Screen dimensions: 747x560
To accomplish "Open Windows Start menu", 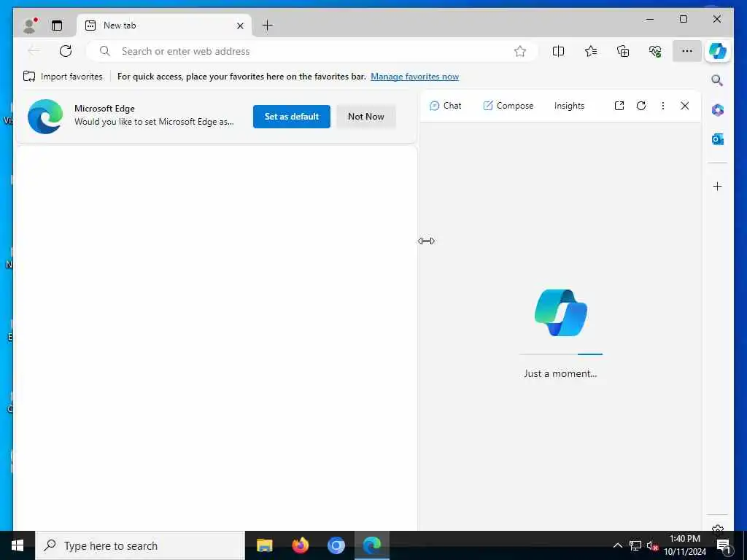I will tap(18, 545).
